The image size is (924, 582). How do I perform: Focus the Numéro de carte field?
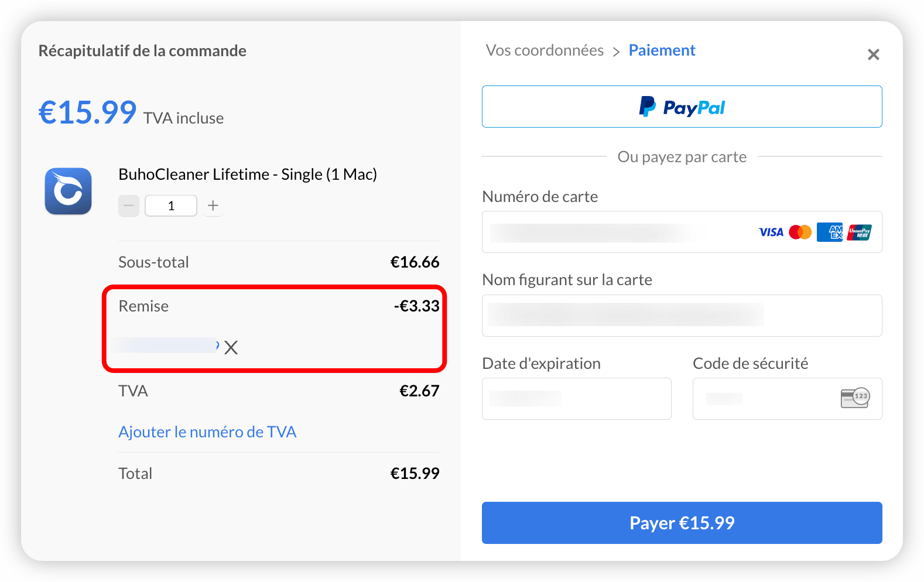[682, 232]
